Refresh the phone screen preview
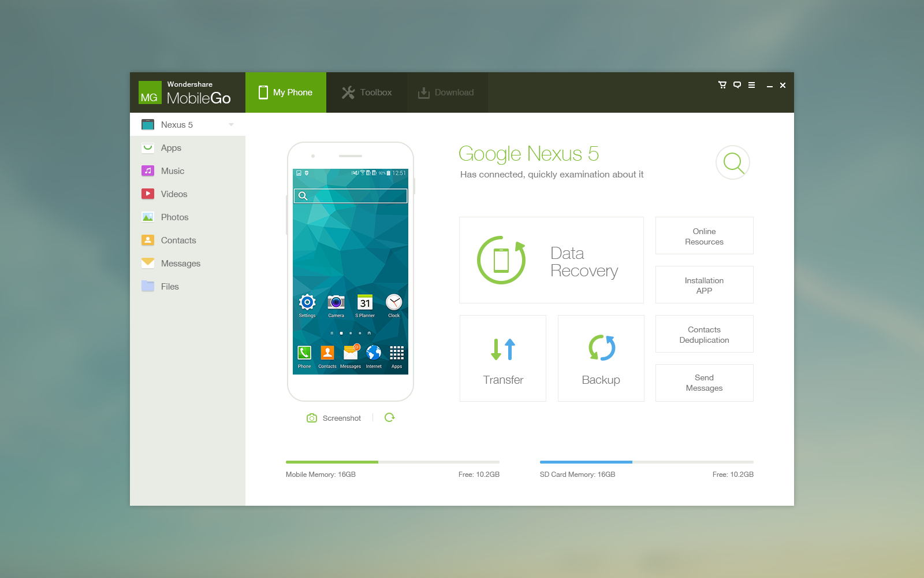This screenshot has height=578, width=924. coord(390,417)
